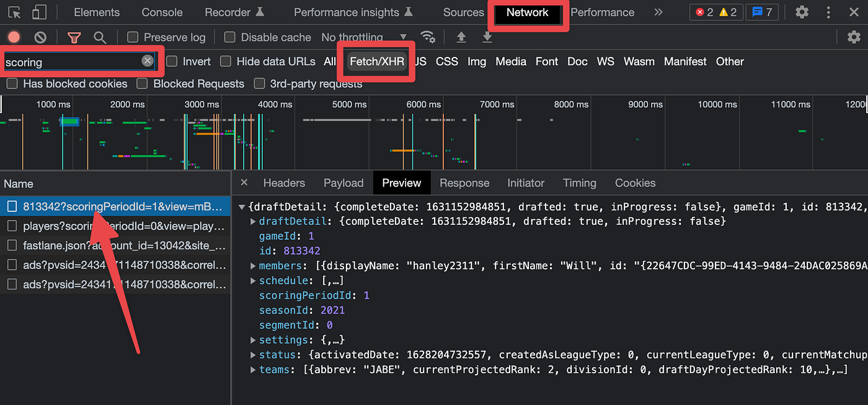Toggle the network filter funnel icon
The width and height of the screenshot is (868, 405).
click(x=74, y=37)
